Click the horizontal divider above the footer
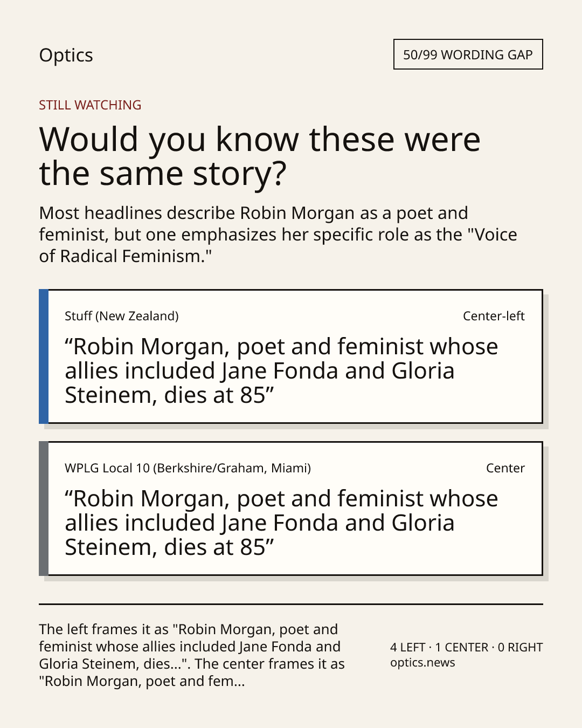 point(290,604)
